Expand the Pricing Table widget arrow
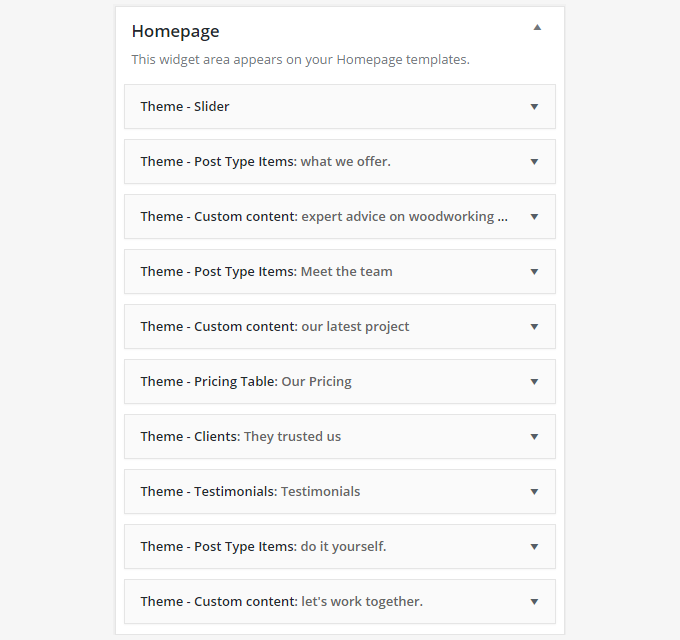680x640 pixels. click(x=534, y=382)
